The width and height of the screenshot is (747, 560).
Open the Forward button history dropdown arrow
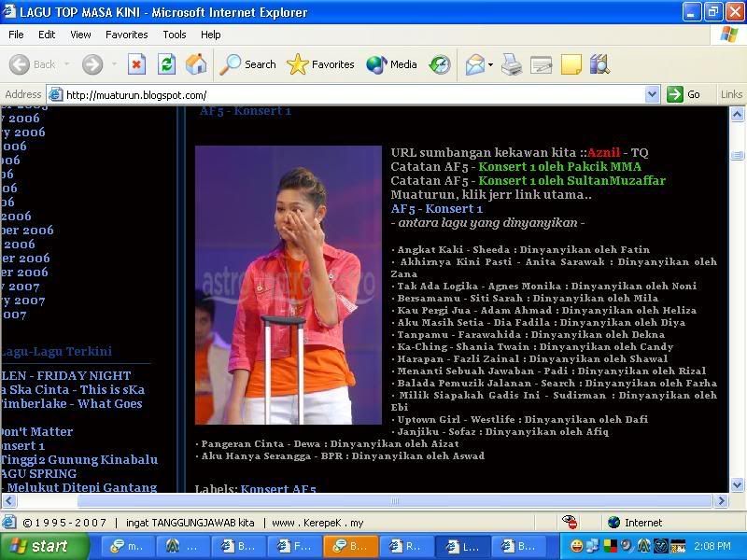click(113, 64)
